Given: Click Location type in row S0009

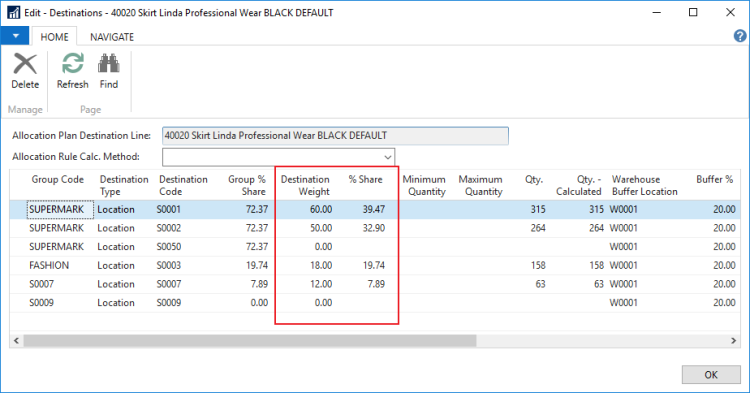Looking at the screenshot, I should [x=116, y=303].
